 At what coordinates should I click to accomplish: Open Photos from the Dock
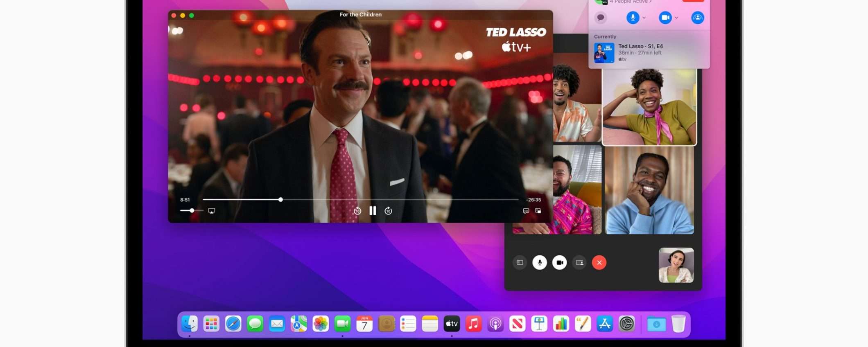(x=321, y=324)
